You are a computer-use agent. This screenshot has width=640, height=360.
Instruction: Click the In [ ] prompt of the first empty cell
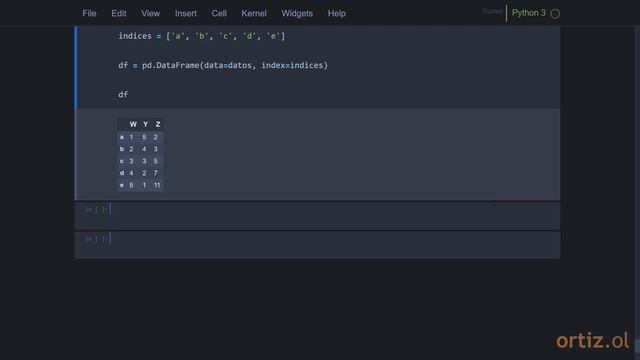pyautogui.click(x=96, y=210)
